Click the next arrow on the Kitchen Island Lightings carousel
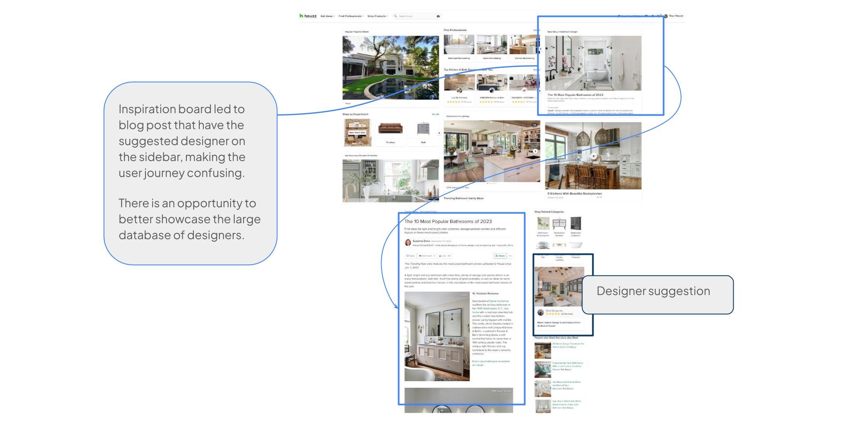868x446 pixels. coord(536,151)
